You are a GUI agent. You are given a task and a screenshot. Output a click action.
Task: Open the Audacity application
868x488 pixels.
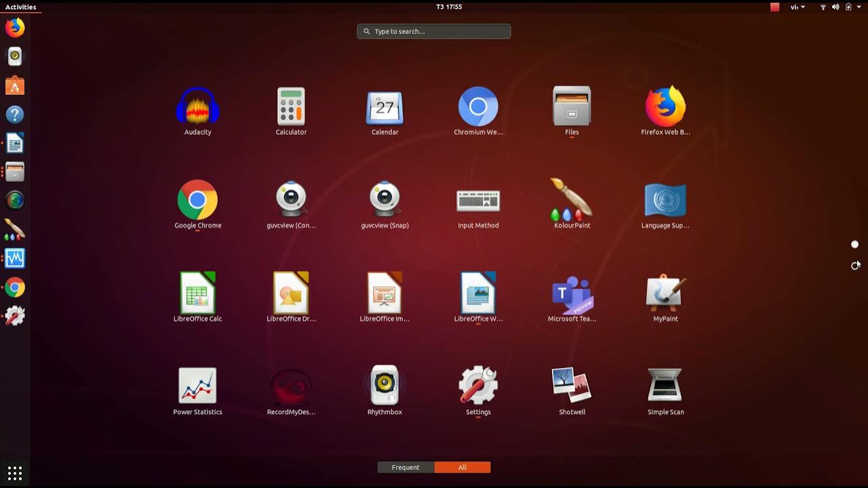coord(197,111)
